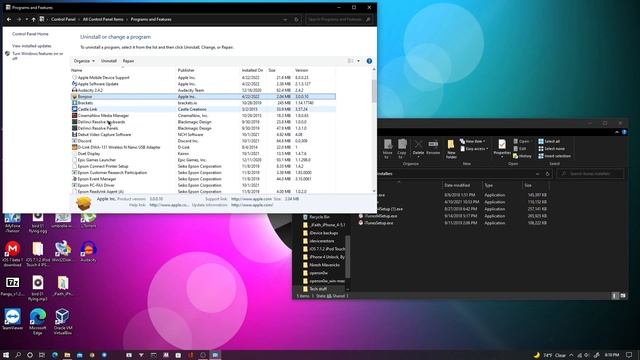The image size is (640, 360).
Task: Open the Easy access dropdown in ribbon
Action: pyautogui.click(x=473, y=149)
